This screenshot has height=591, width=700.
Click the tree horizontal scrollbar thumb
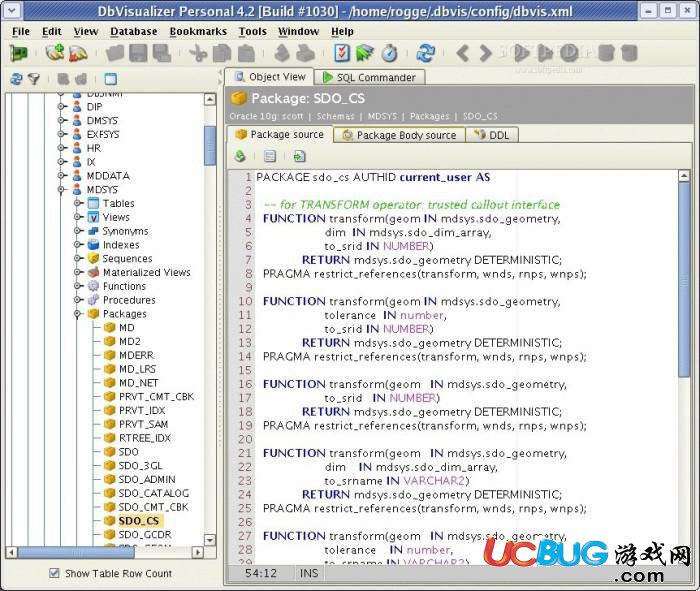click(76, 553)
